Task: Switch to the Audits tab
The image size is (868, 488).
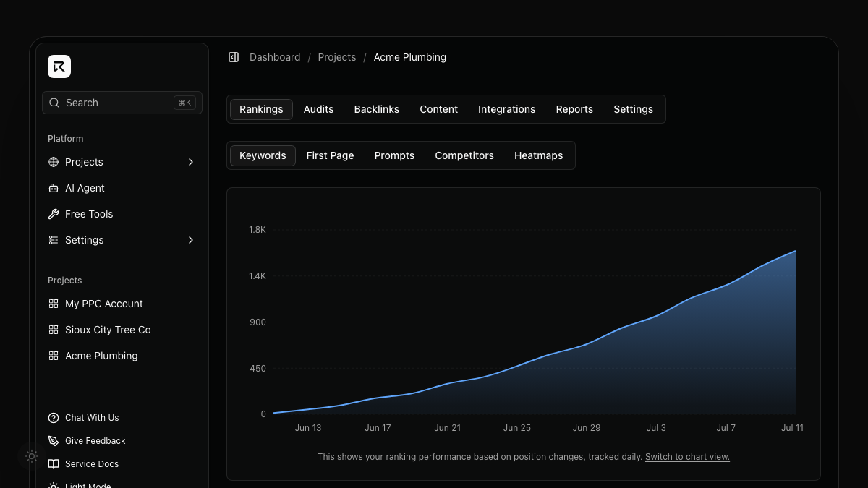Action: tap(318, 109)
